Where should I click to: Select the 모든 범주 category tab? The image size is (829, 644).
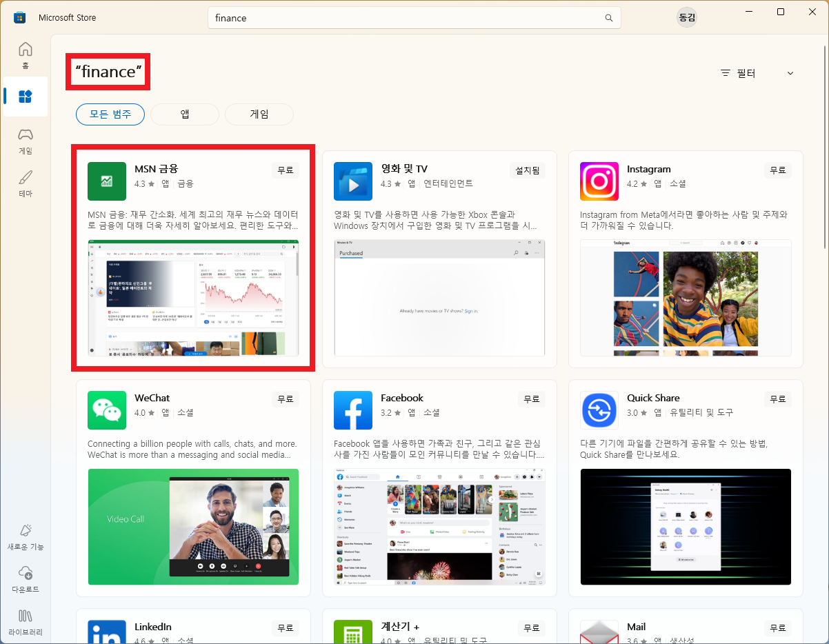pos(110,114)
